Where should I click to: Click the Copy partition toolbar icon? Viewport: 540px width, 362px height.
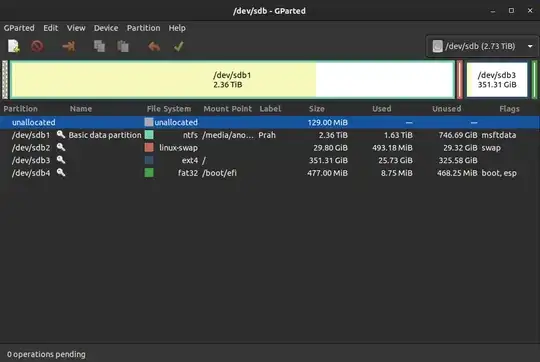tap(100, 46)
